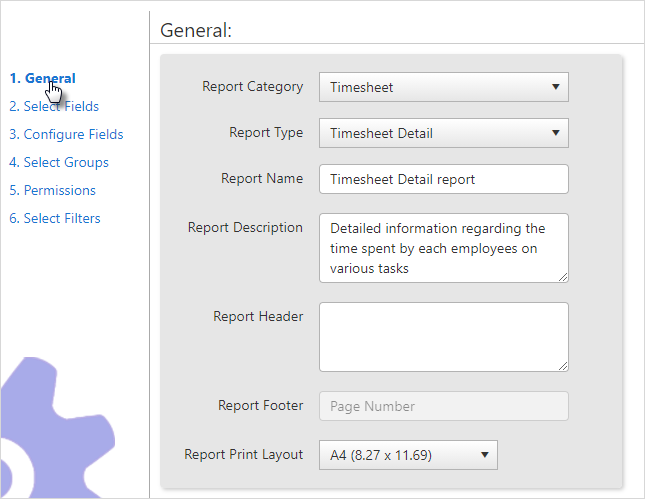Open the Configure Fields step
Viewport: 645px width, 499px height.
(x=66, y=134)
